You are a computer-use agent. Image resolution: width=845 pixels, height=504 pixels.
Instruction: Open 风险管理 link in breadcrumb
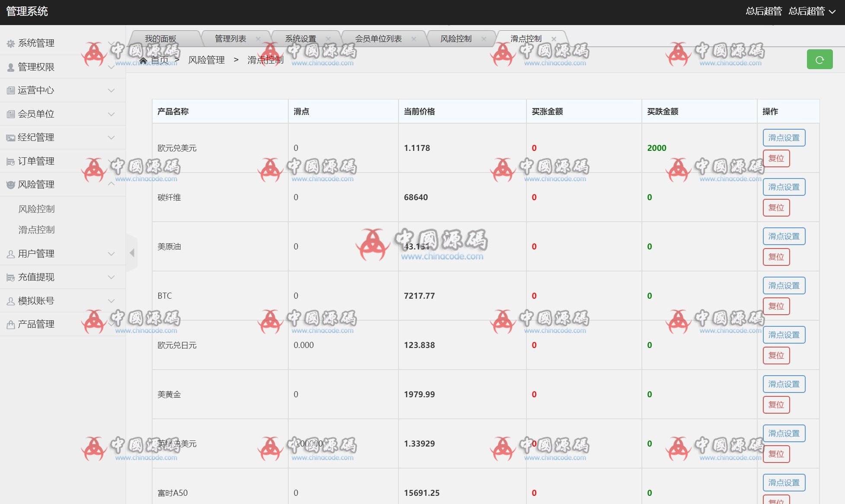(x=207, y=60)
